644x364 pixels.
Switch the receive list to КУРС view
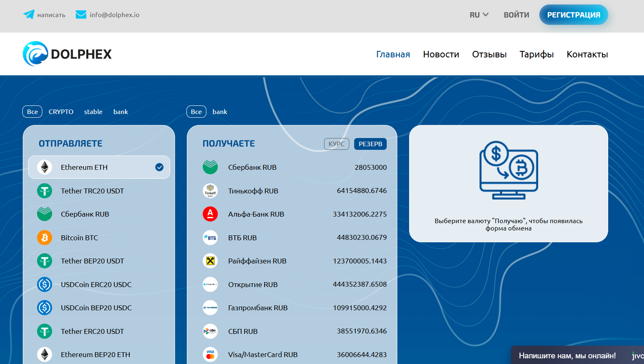337,144
